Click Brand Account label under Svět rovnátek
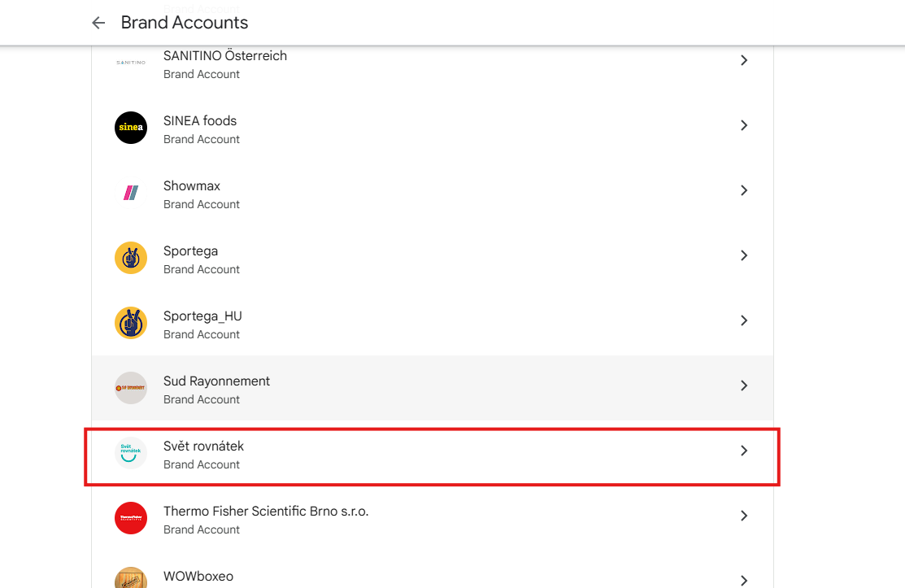This screenshot has width=905, height=588. click(202, 465)
